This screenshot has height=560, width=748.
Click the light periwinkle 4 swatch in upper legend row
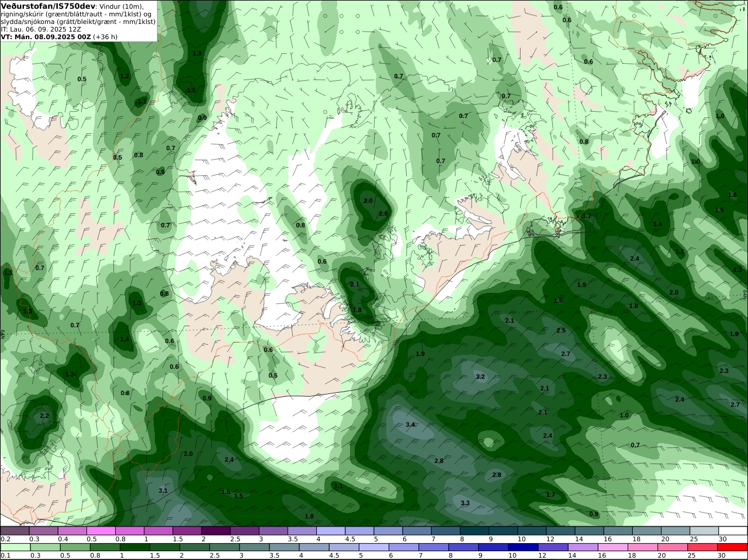[x=331, y=531]
